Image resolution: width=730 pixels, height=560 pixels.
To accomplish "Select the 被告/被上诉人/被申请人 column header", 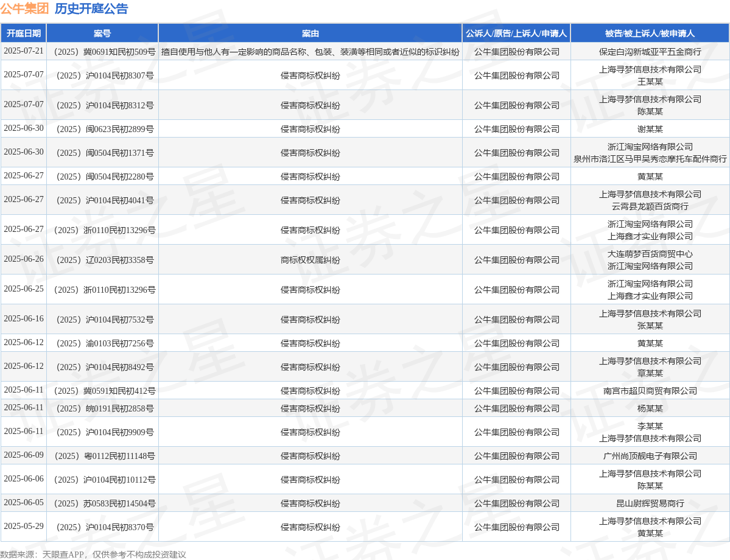I will [650, 33].
